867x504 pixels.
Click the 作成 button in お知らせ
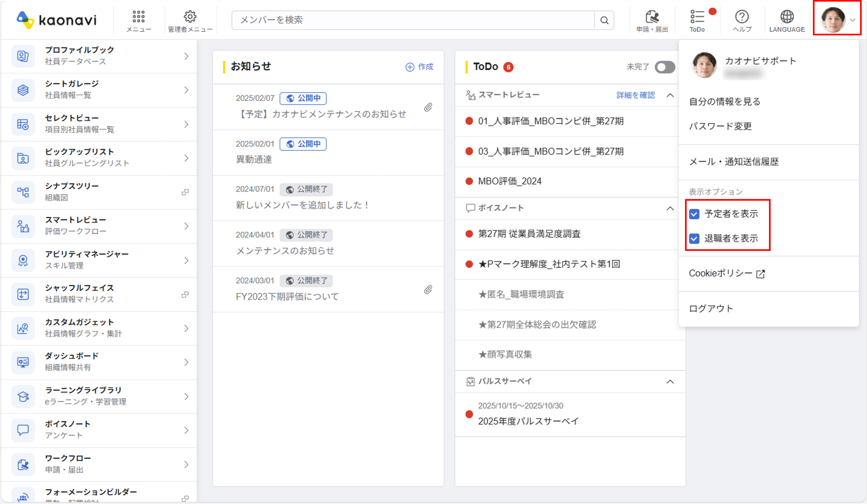click(x=419, y=67)
